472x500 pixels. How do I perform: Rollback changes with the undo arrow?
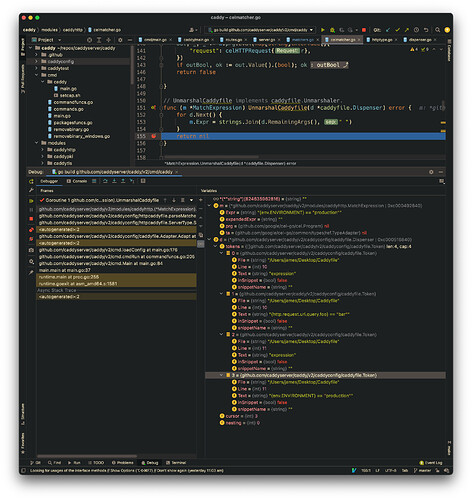(426, 30)
